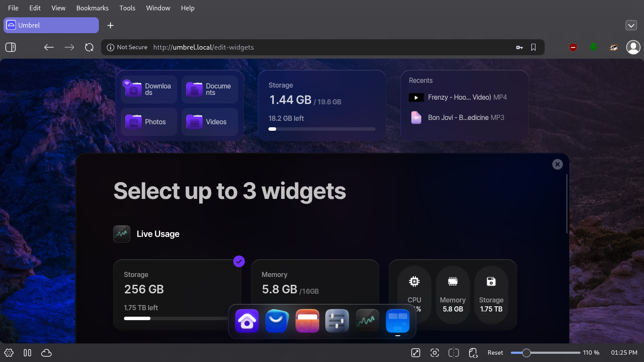Screen dimensions: 644x362
Task: Open the File menu
Action: click(13, 8)
